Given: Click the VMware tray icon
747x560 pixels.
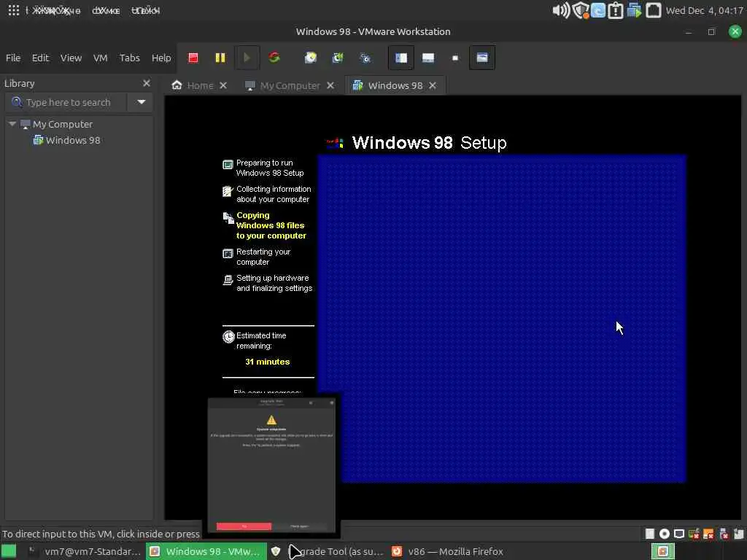Looking at the screenshot, I should click(x=634, y=10).
